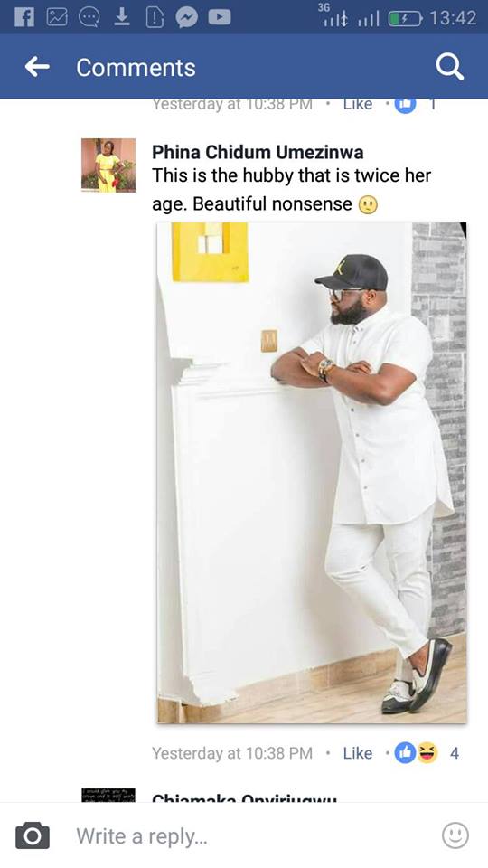
Task: Tap the gallery image status bar icon
Action: pos(56,18)
